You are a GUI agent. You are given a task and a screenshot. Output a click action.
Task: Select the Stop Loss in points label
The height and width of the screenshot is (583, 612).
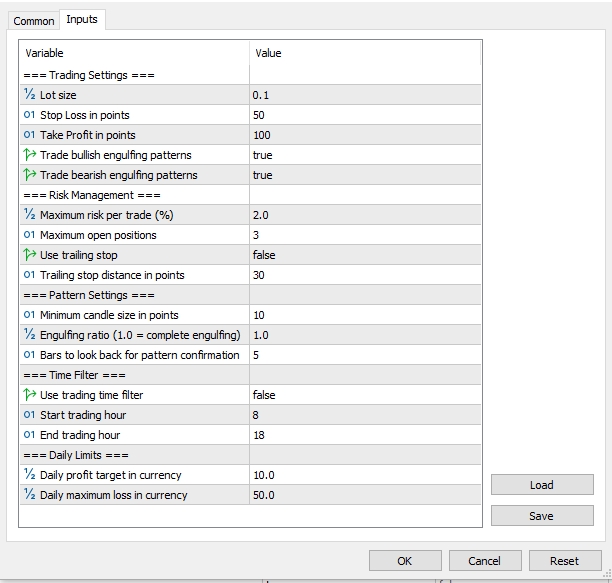pyautogui.click(x=85, y=115)
